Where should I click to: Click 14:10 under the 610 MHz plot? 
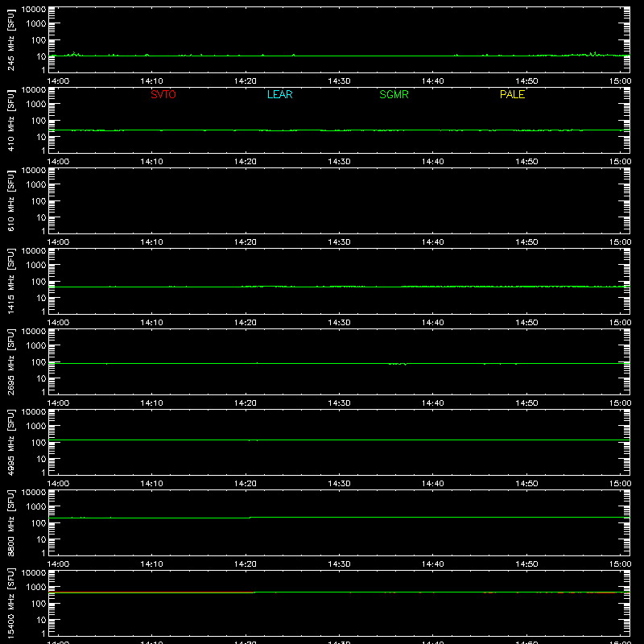[151, 242]
